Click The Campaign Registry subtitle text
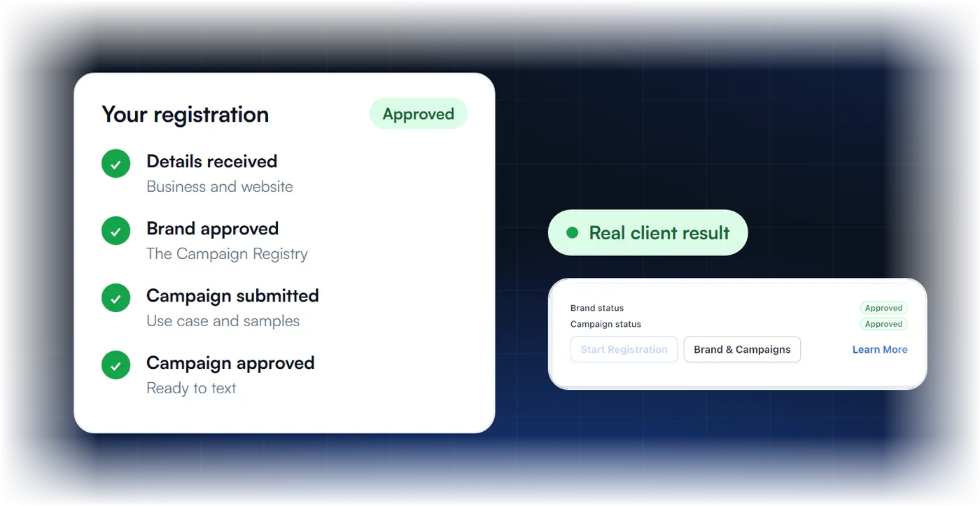Image resolution: width=980 pixels, height=506 pixels. 227,254
